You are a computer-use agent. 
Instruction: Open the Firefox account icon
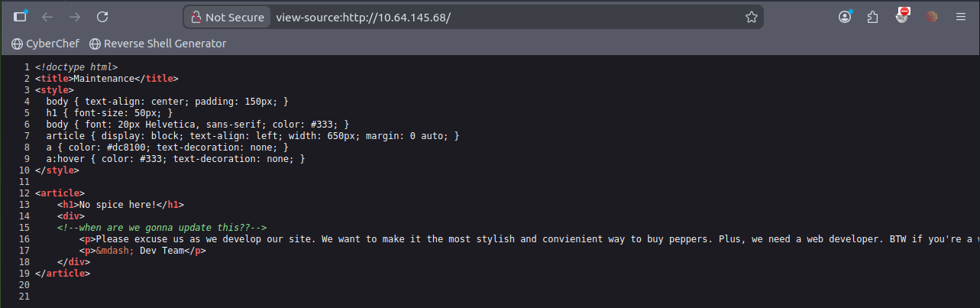pyautogui.click(x=845, y=17)
